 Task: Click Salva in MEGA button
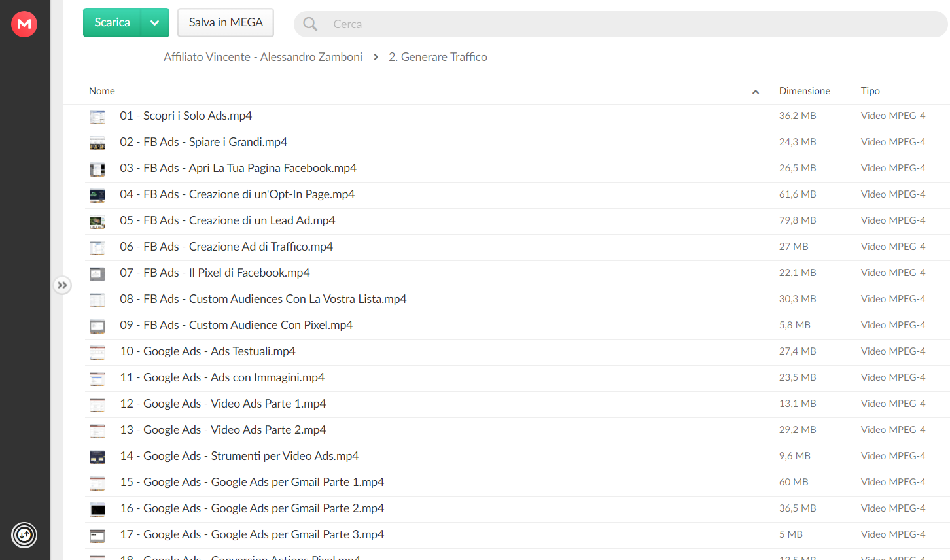[226, 22]
